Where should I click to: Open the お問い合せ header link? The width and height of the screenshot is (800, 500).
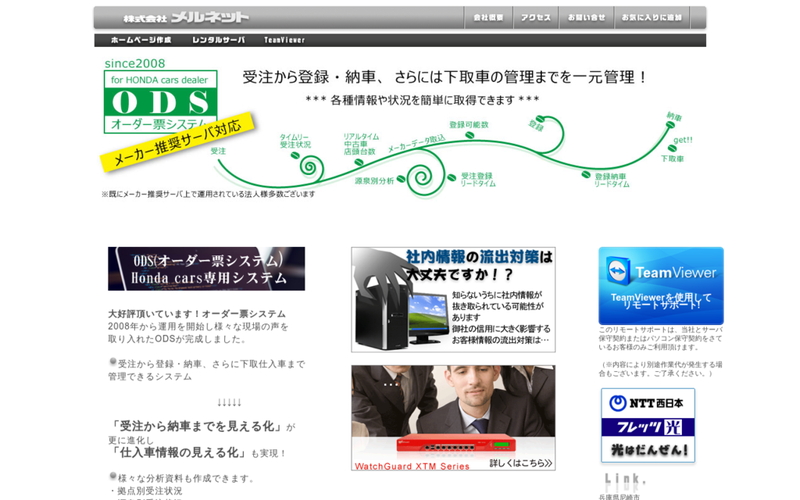[x=586, y=18]
